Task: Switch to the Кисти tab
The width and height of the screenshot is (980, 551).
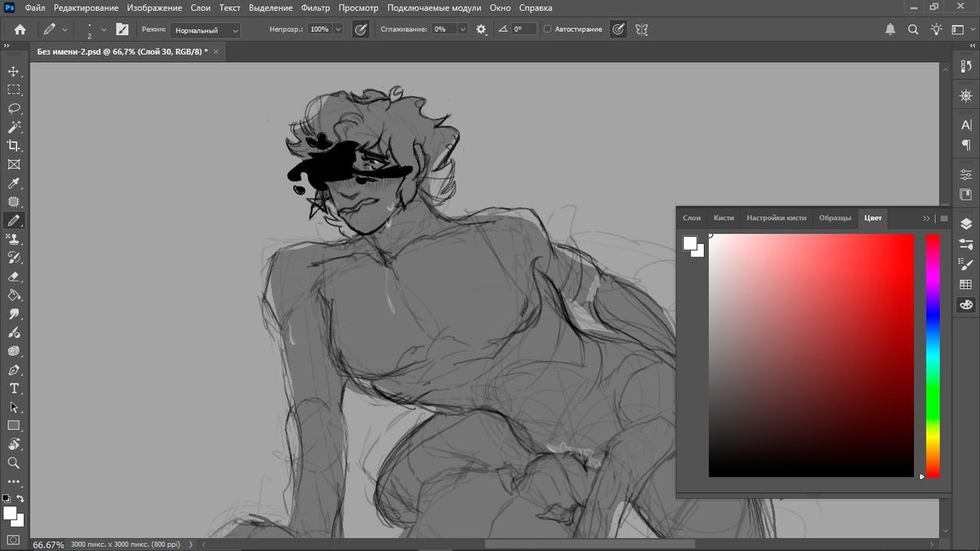Action: point(724,218)
